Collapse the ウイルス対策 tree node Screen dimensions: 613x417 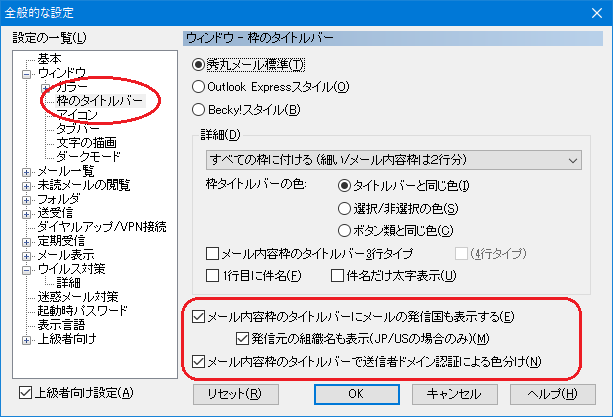(27, 269)
